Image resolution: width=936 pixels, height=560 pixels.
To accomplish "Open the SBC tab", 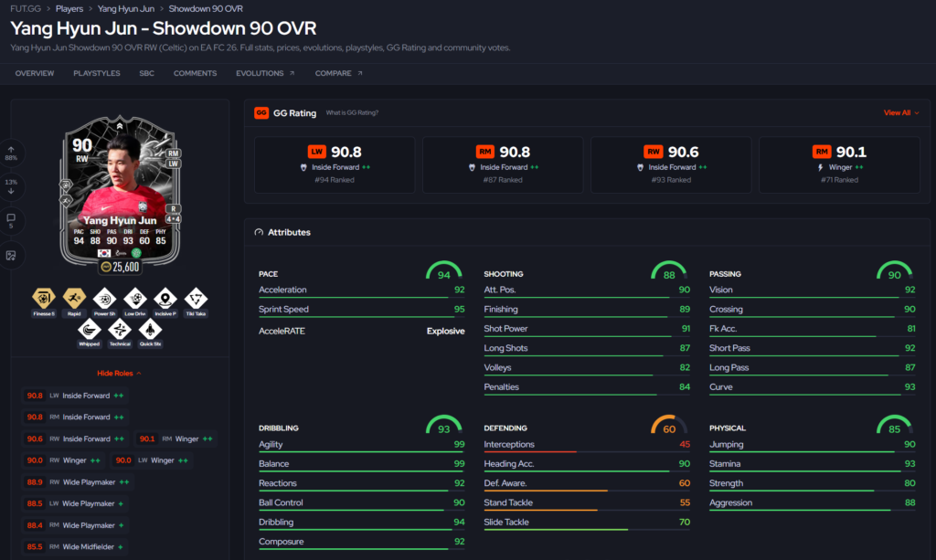I will [147, 73].
